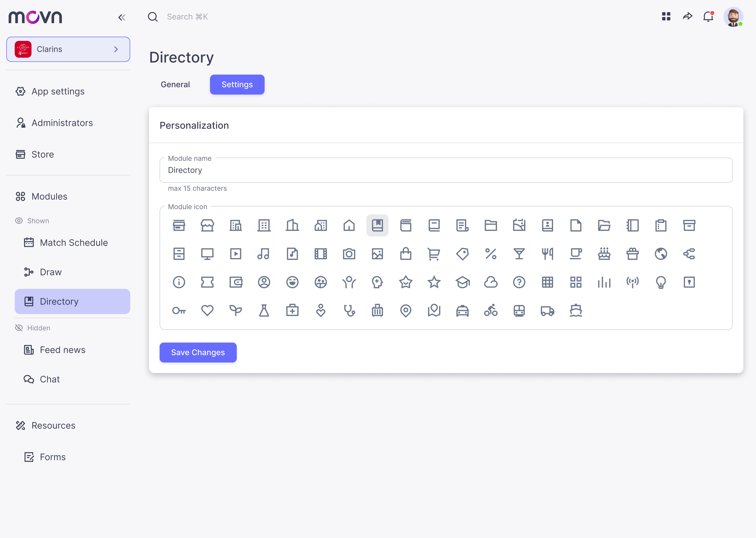756x538 pixels.
Task: Choose the birthday cake module icon
Action: pyautogui.click(x=604, y=254)
